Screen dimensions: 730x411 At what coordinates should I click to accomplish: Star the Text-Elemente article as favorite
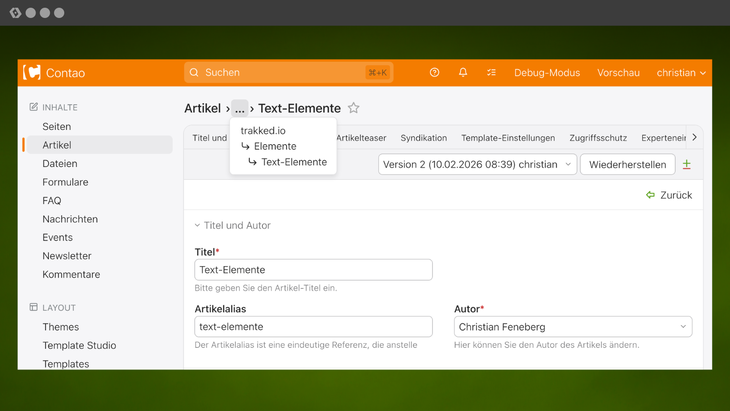(354, 108)
